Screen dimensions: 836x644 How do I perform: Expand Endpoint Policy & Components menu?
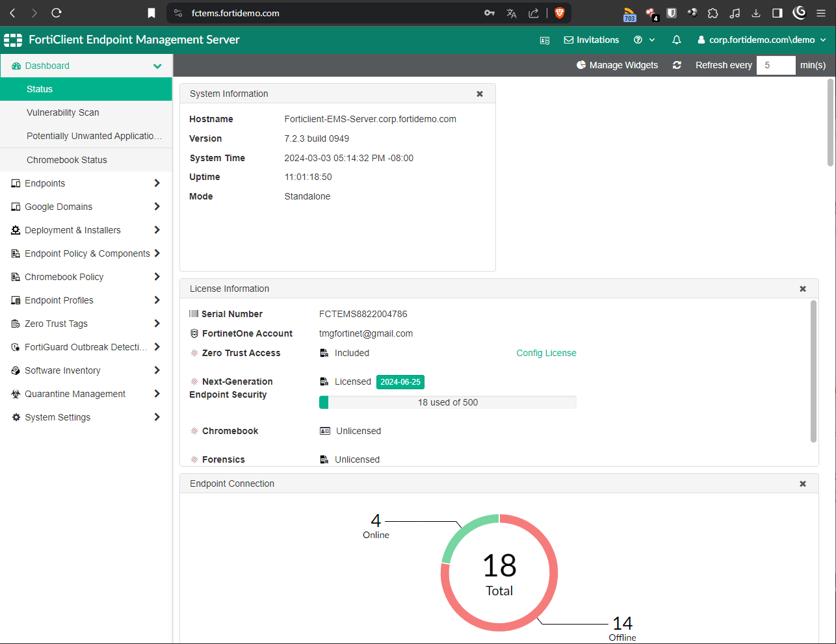[86, 253]
